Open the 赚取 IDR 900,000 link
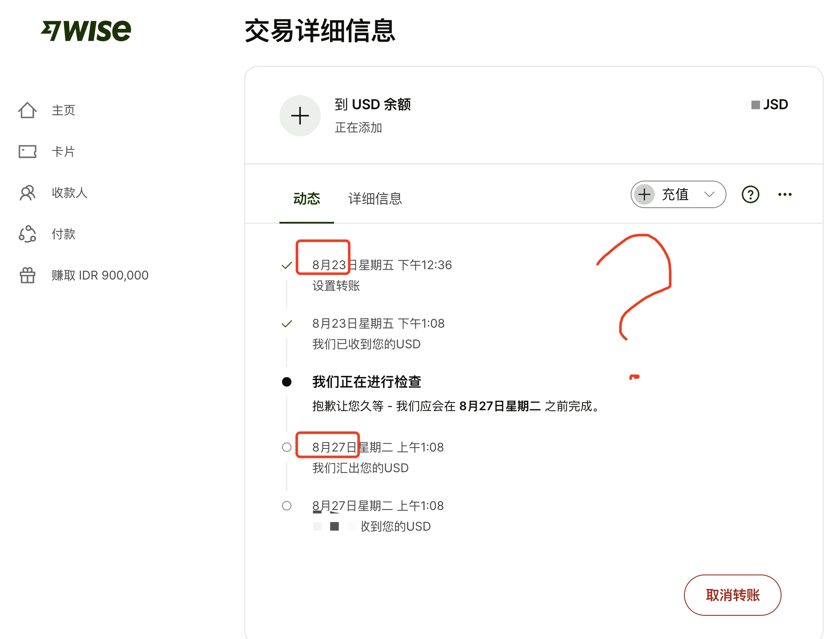840x639 pixels. tap(100, 275)
